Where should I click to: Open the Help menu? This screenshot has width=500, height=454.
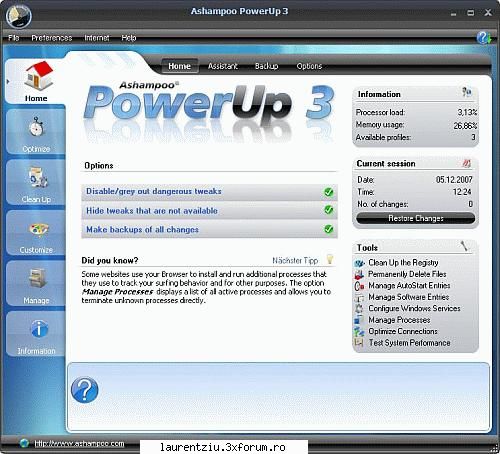129,38
